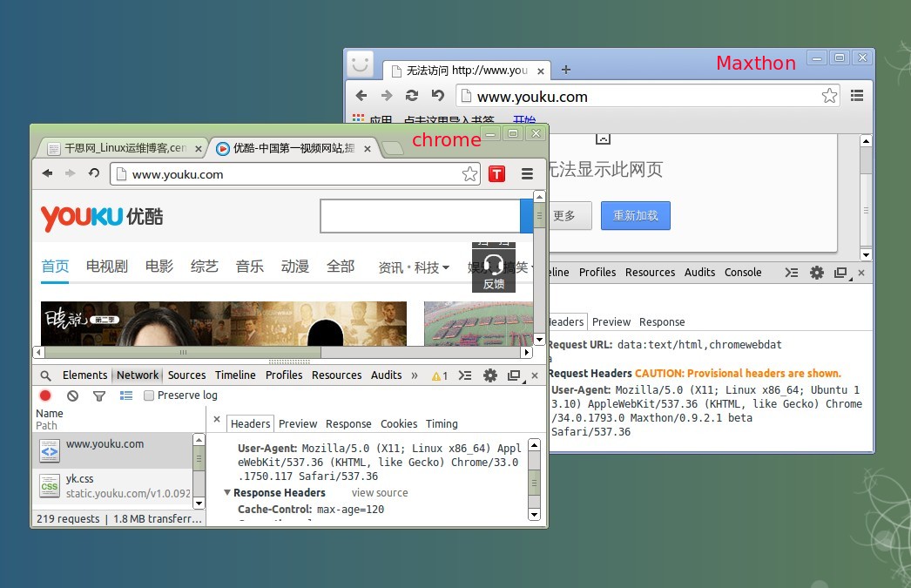Bookmark page with Chrome star icon

click(469, 173)
